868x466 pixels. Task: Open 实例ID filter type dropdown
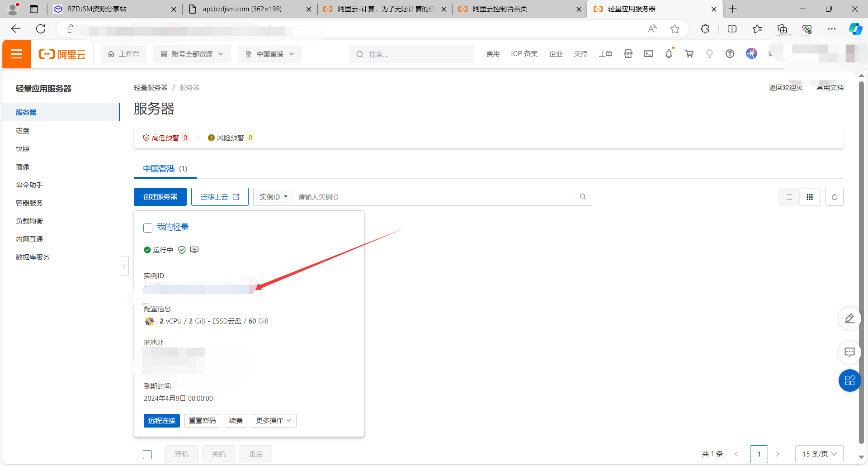point(274,197)
